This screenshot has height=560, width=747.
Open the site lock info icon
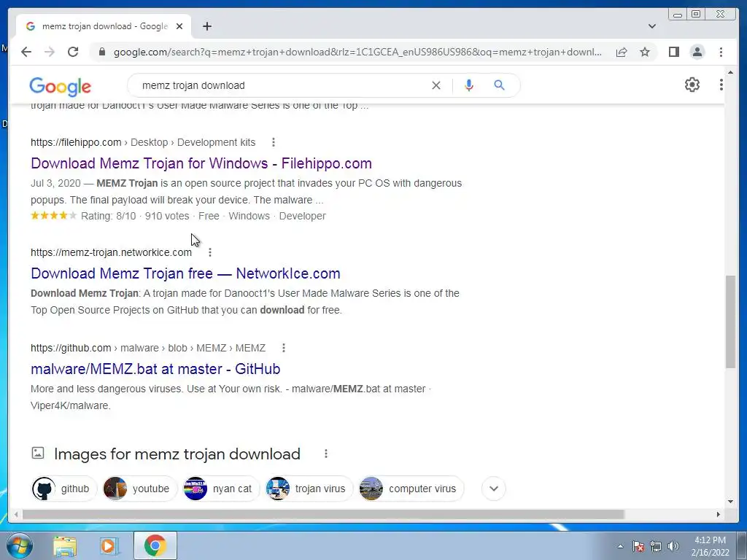pyautogui.click(x=101, y=52)
